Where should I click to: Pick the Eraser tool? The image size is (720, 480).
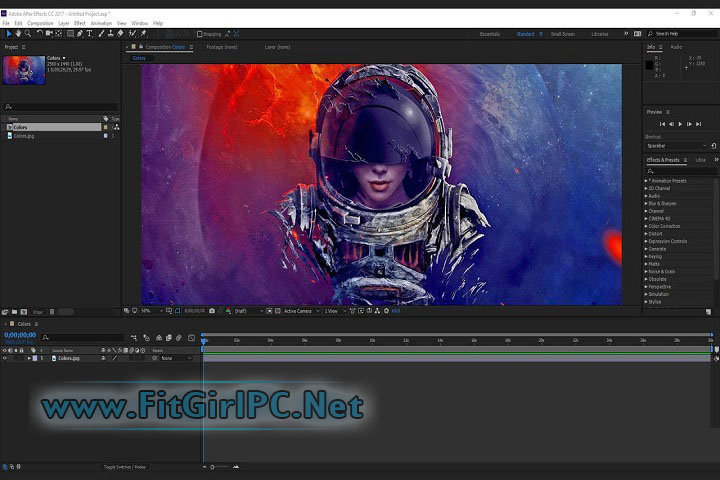pos(120,33)
